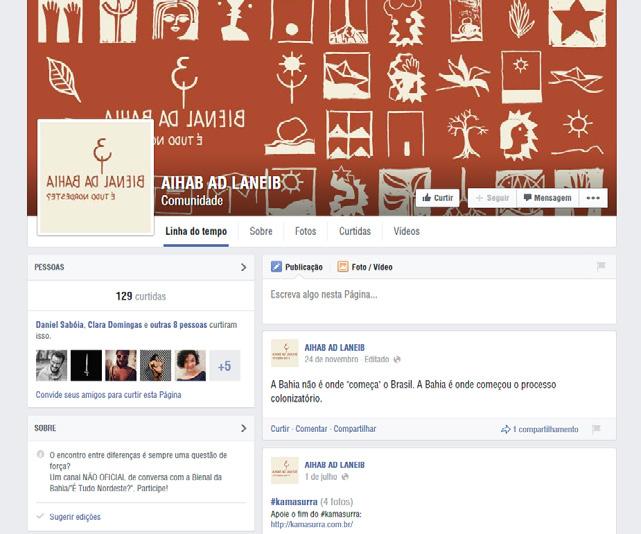Click flag icon on the Bahia post
Image resolution: width=641 pixels, height=534 pixels.
pos(596,429)
